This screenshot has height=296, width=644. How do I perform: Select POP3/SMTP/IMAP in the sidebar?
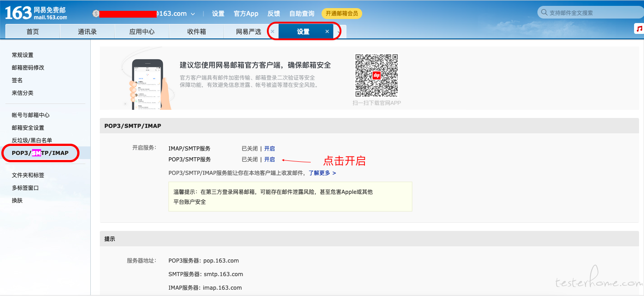pos(40,153)
